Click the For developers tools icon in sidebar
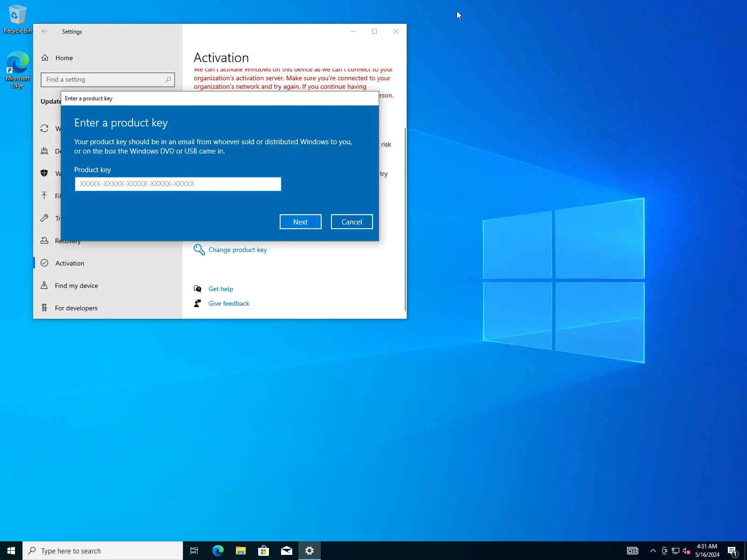747x560 pixels. [44, 308]
